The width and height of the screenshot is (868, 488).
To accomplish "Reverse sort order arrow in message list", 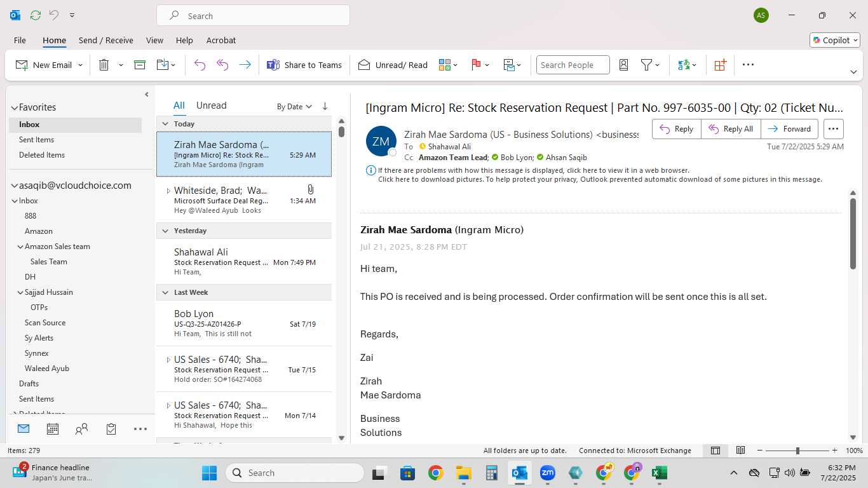I will tap(325, 106).
